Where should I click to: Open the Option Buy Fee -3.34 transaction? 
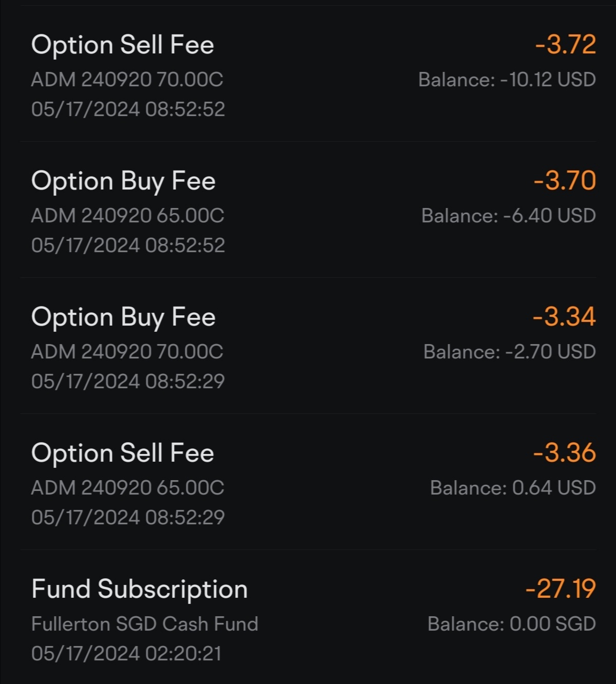(308, 346)
